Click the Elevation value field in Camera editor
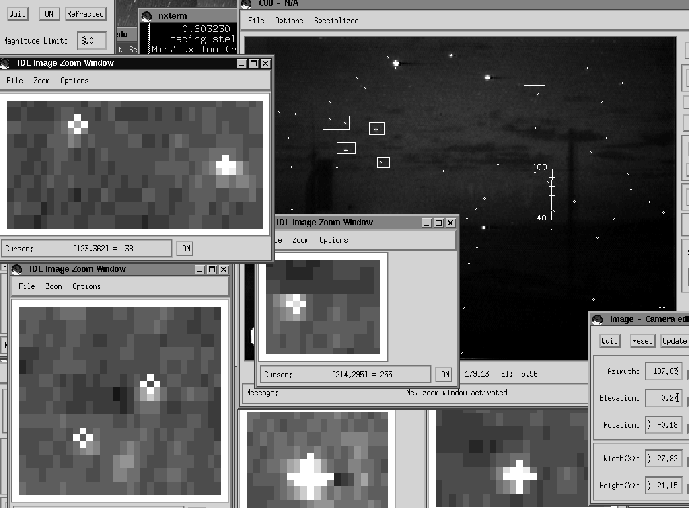Screen dimensions: 689x508 tap(662, 397)
